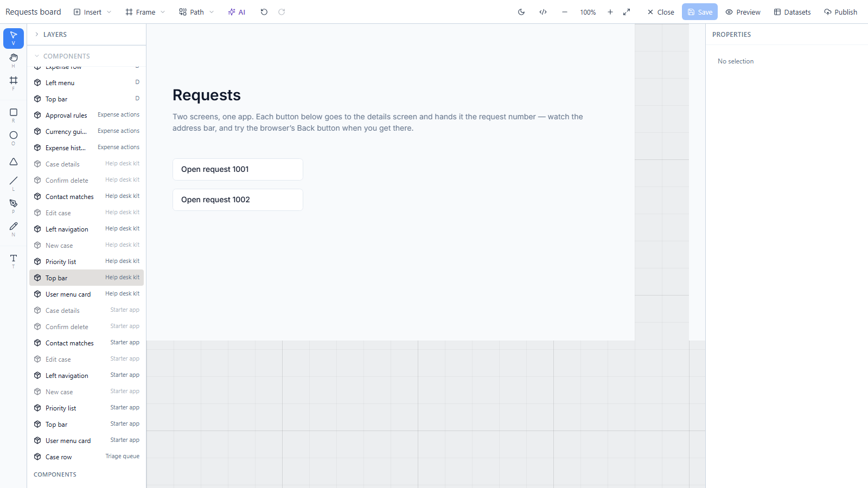The image size is (868, 488).
Task: Choose the Ellipse shape tool
Action: point(14,138)
